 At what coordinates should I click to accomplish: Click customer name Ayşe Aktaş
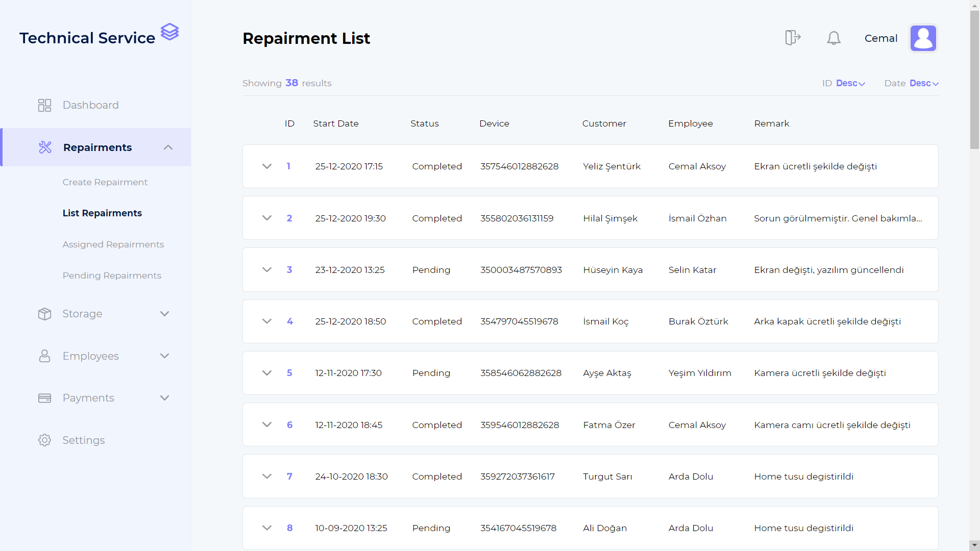tap(607, 373)
